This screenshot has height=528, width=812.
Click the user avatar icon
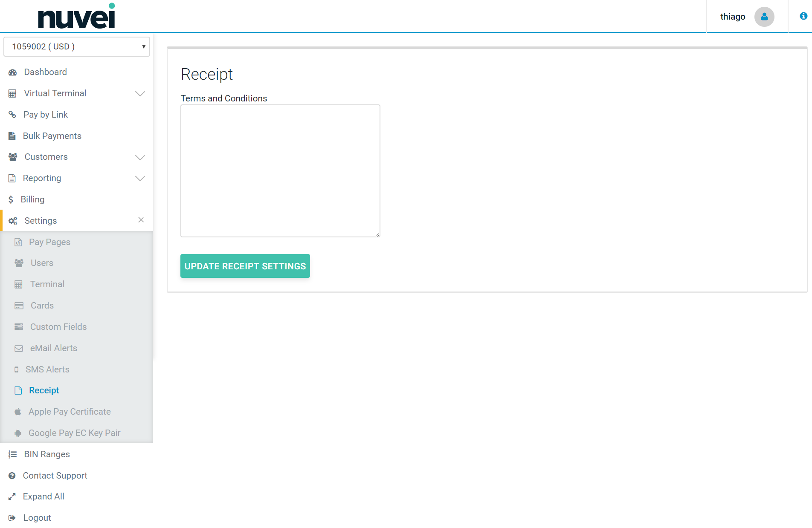tap(764, 17)
